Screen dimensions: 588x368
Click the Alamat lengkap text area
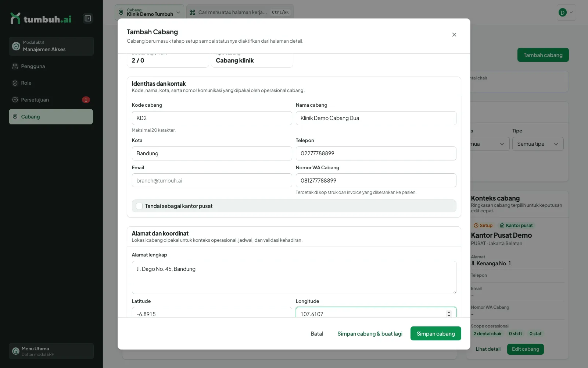pos(294,277)
